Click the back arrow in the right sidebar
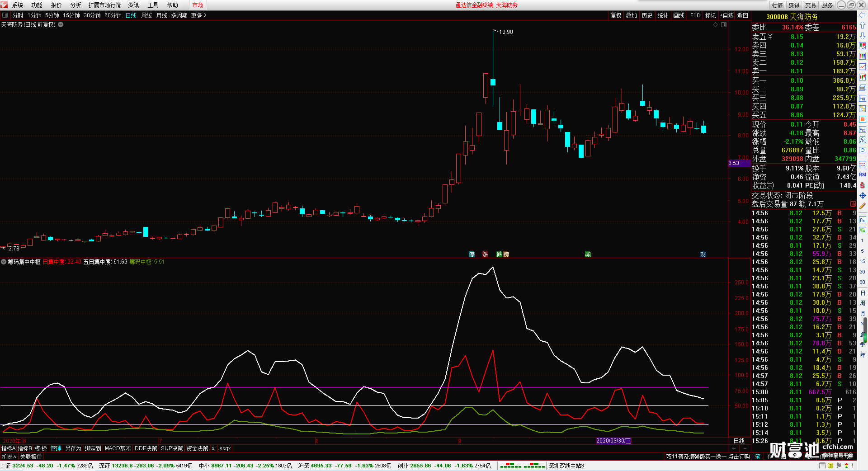The image size is (868, 471). tap(863, 15)
